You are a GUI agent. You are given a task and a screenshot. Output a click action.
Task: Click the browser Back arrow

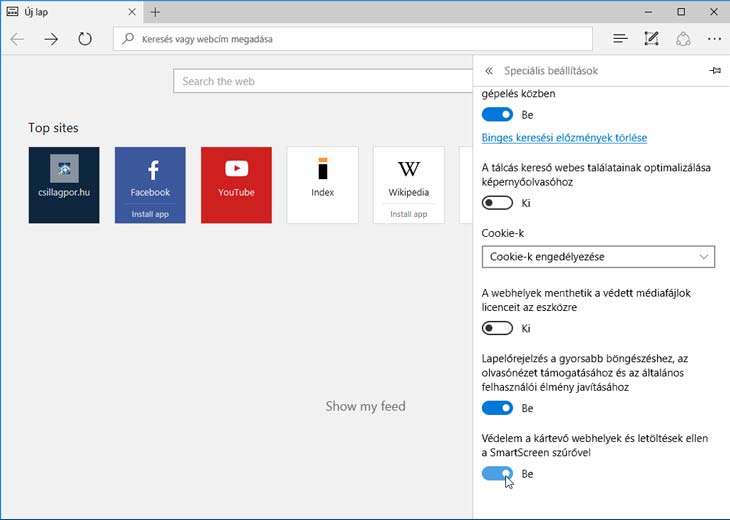(x=17, y=39)
